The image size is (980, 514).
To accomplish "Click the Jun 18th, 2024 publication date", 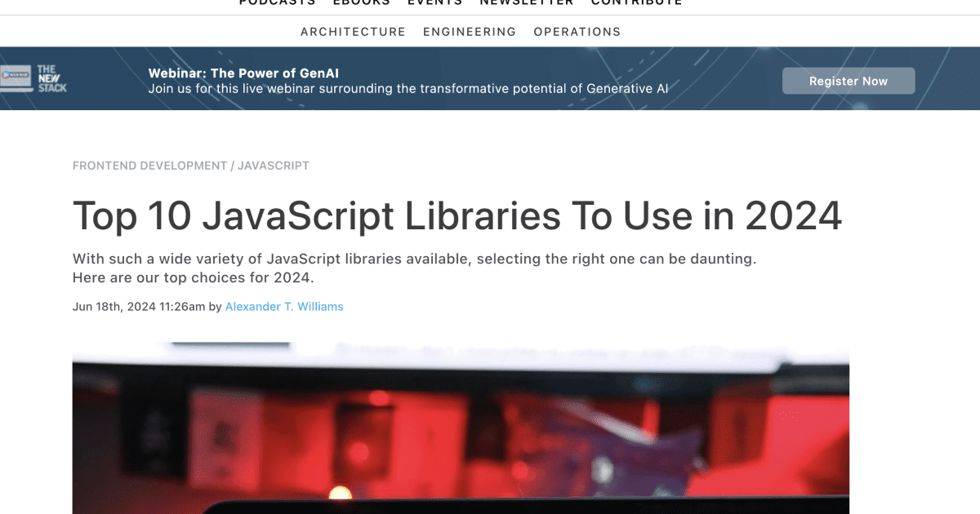I will pyautogui.click(x=139, y=306).
